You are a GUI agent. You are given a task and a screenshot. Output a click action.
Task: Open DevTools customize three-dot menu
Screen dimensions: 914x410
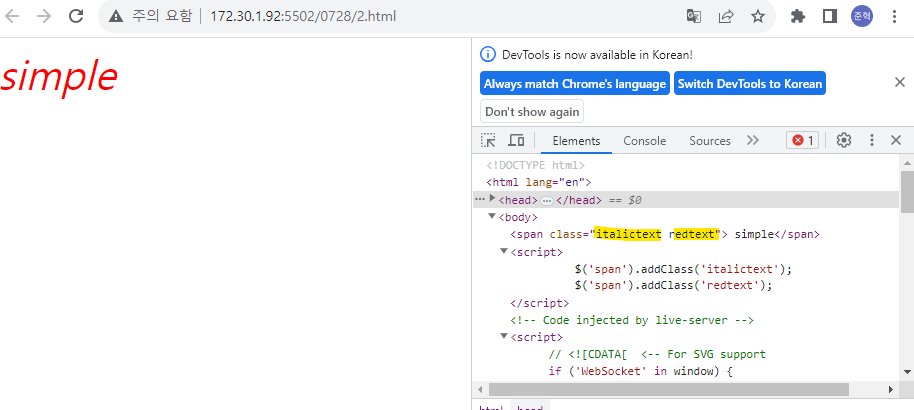(872, 140)
